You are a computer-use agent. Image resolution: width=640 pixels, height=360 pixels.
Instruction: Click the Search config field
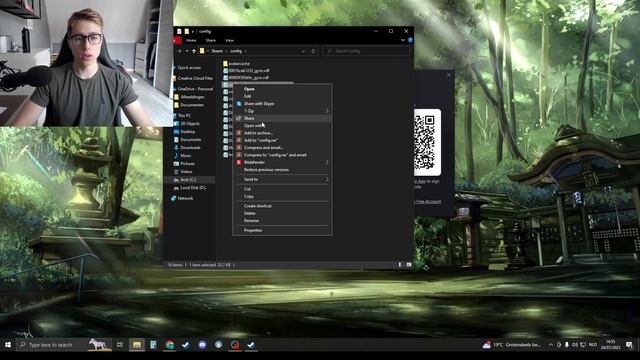tap(366, 51)
